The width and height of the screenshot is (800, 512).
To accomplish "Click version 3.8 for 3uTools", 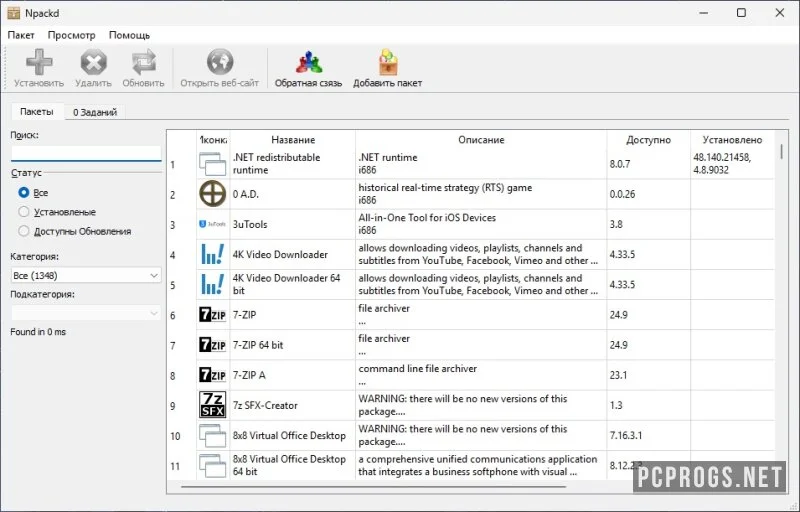I will [x=616, y=224].
